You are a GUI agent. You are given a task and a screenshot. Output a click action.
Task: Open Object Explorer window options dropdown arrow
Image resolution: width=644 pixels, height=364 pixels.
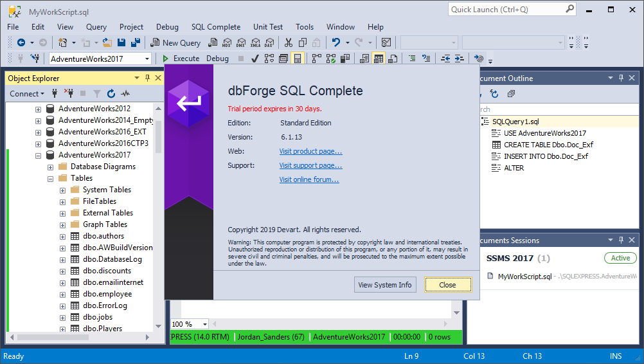137,78
